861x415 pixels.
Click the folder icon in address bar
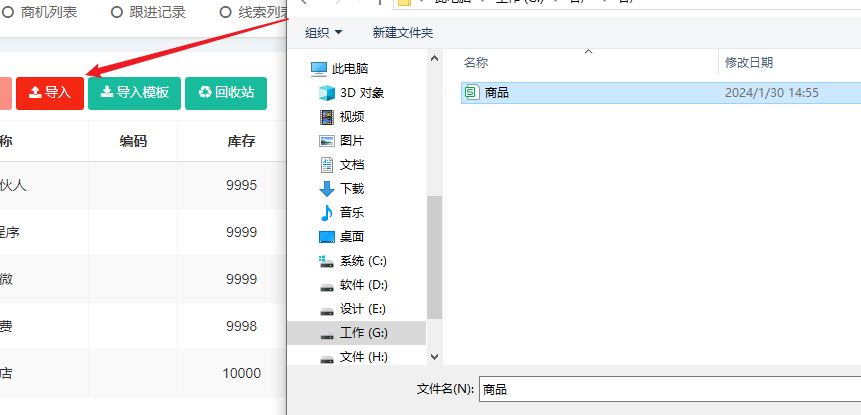[x=405, y=2]
